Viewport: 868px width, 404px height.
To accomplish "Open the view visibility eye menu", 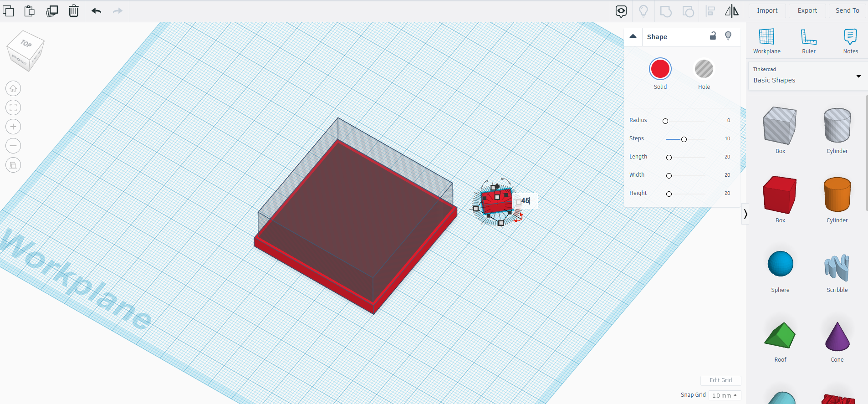I will [x=621, y=11].
